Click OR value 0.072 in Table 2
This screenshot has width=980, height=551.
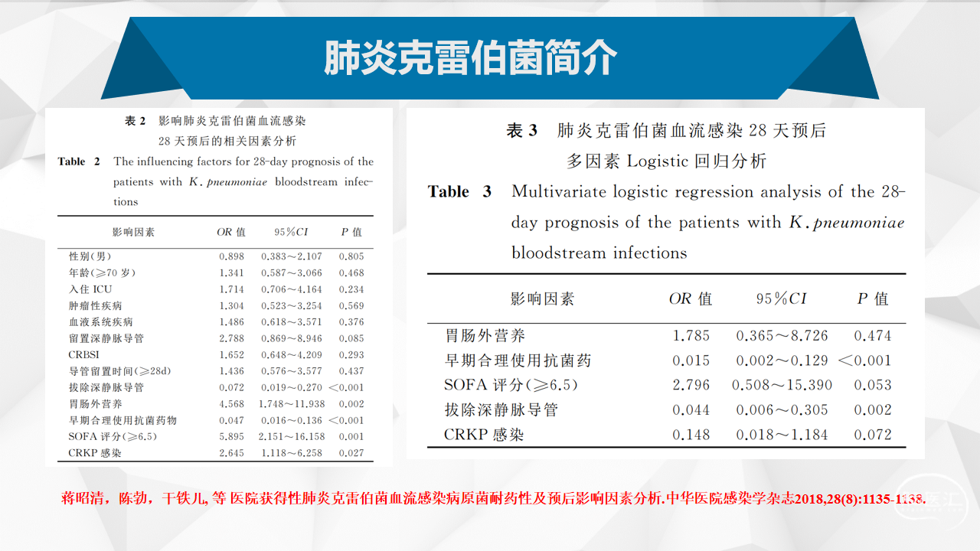231,388
